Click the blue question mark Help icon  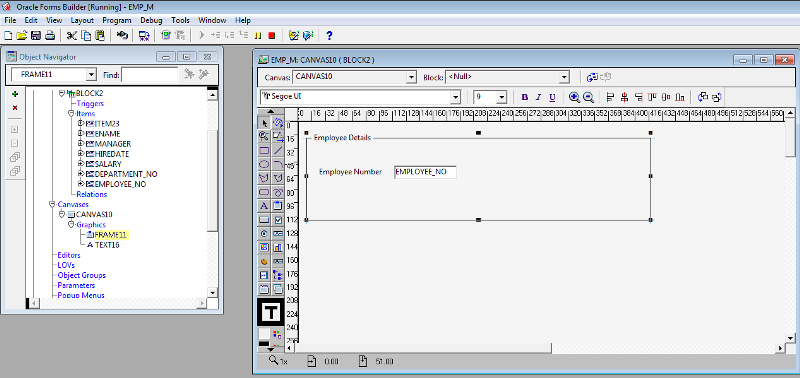pyautogui.click(x=329, y=36)
